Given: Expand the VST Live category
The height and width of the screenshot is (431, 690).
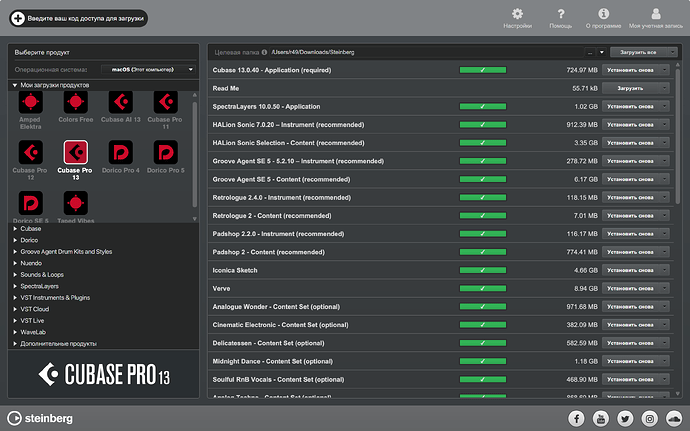Looking at the screenshot, I should click(15, 320).
